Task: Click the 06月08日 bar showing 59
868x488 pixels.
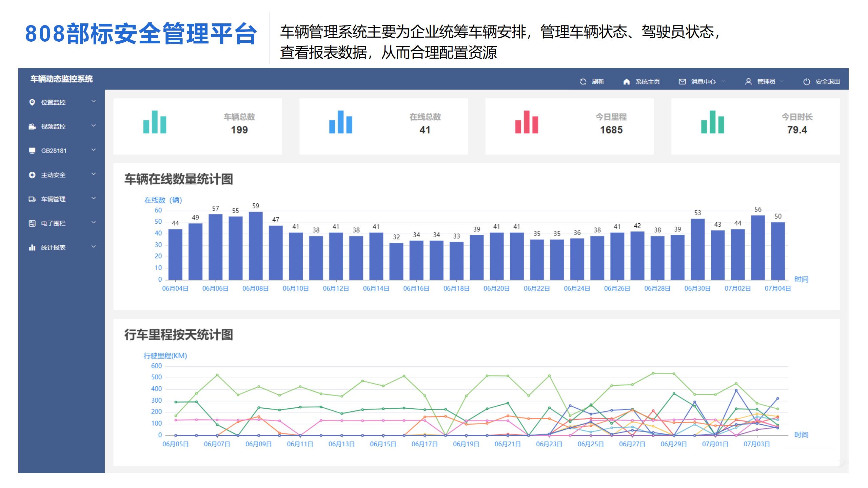Action: tap(256, 246)
